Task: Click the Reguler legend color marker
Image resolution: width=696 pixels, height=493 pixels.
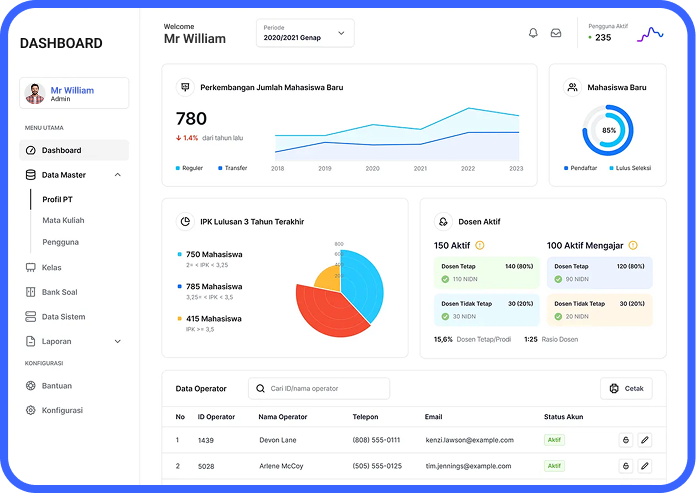Action: click(x=178, y=168)
